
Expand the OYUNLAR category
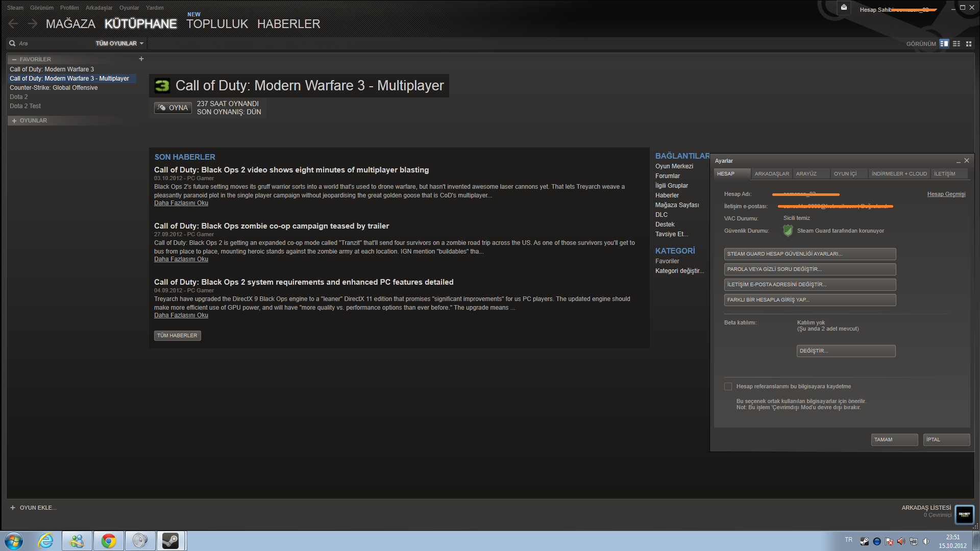coord(14,121)
